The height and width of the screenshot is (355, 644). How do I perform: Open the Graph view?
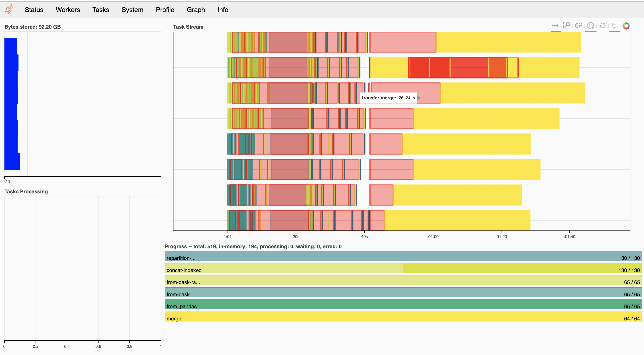point(196,10)
